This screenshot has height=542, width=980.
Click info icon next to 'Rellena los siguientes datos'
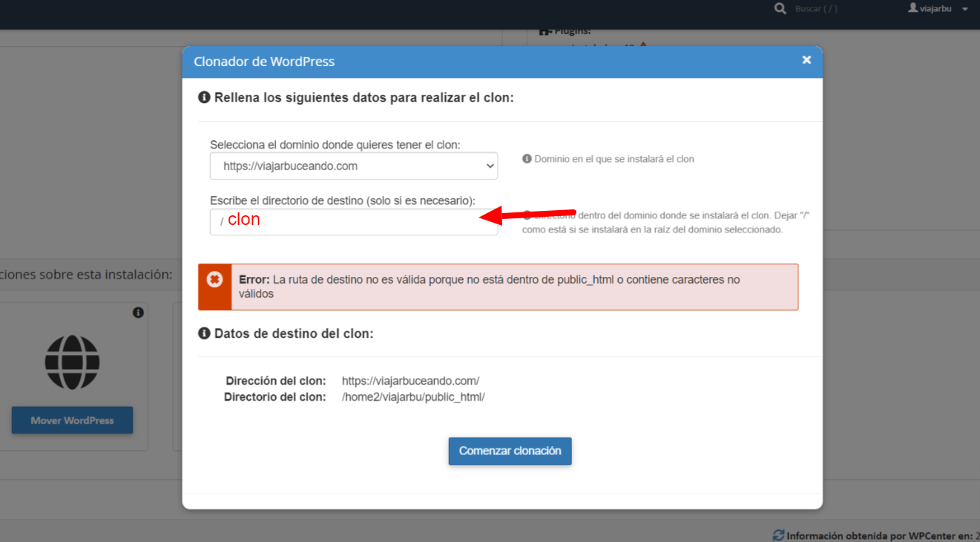[204, 97]
